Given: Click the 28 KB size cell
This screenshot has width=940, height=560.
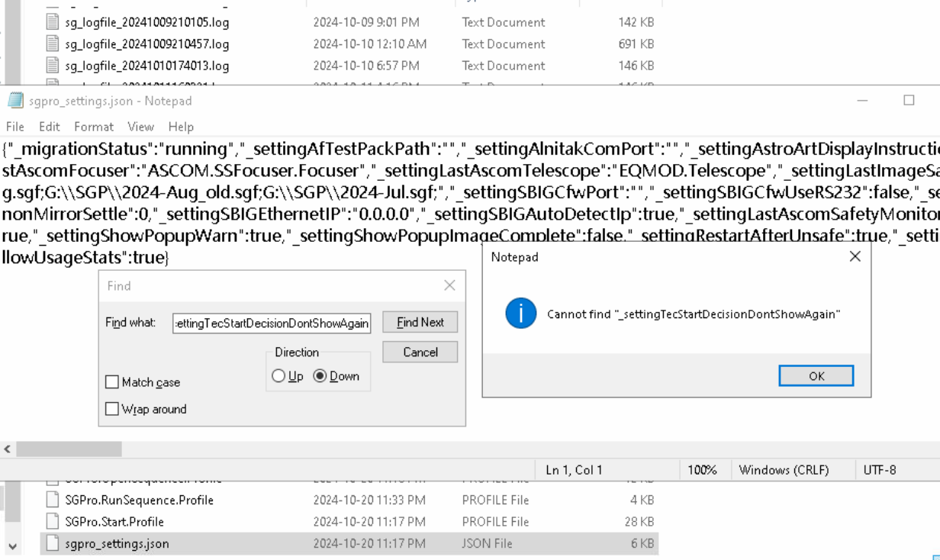Looking at the screenshot, I should [x=640, y=522].
